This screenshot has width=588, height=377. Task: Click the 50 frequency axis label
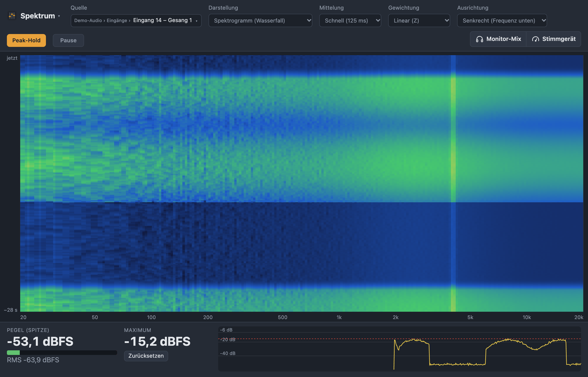coord(95,317)
